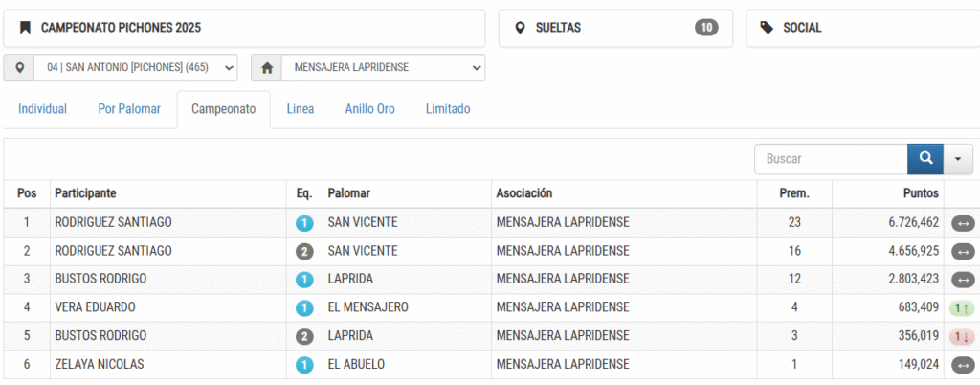Screen dimensions: 980x385
Task: Open the Mensajera Lapridense association dropdown
Action: 383,67
